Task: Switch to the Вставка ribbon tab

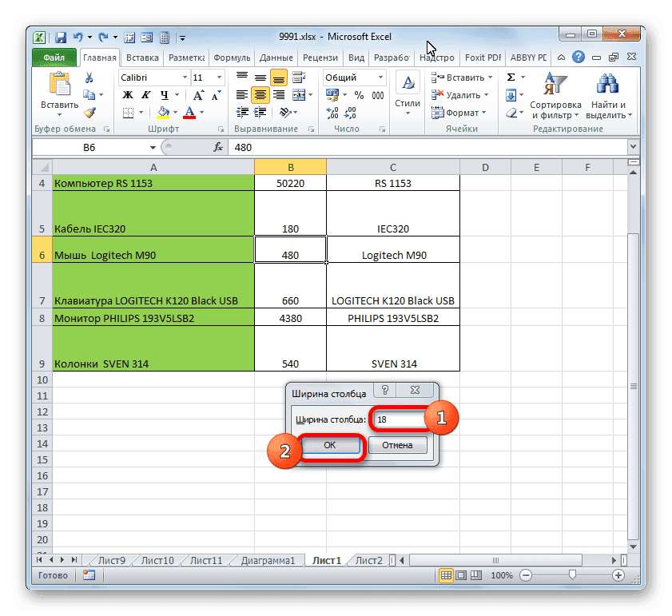Action: click(141, 57)
